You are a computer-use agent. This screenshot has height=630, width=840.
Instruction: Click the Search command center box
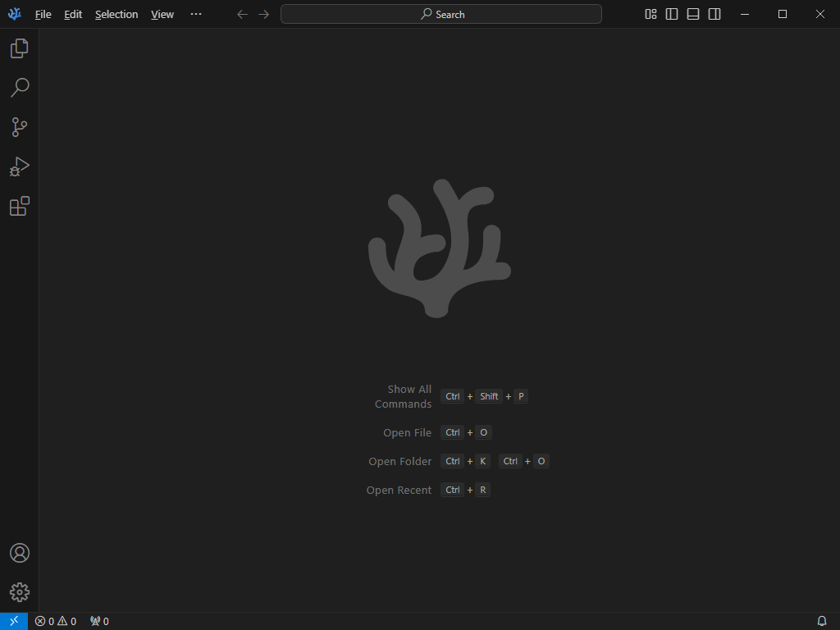(441, 14)
